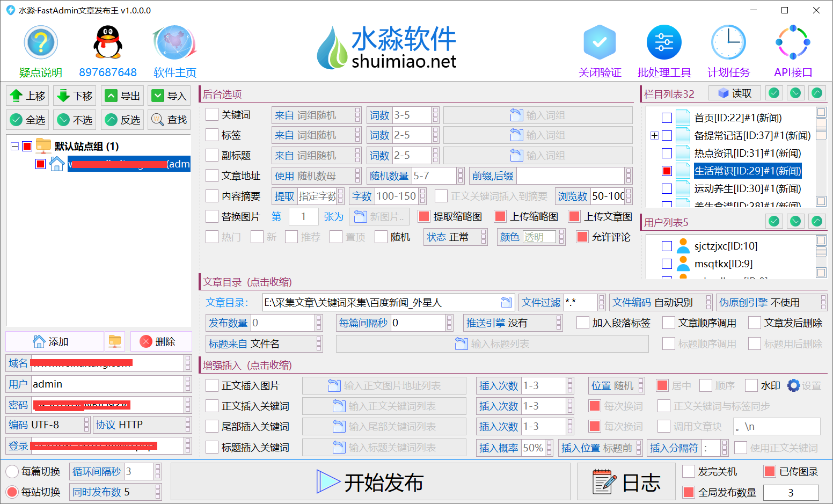The image size is (833, 504).
Task: Click the 查找 search button
Action: click(169, 120)
